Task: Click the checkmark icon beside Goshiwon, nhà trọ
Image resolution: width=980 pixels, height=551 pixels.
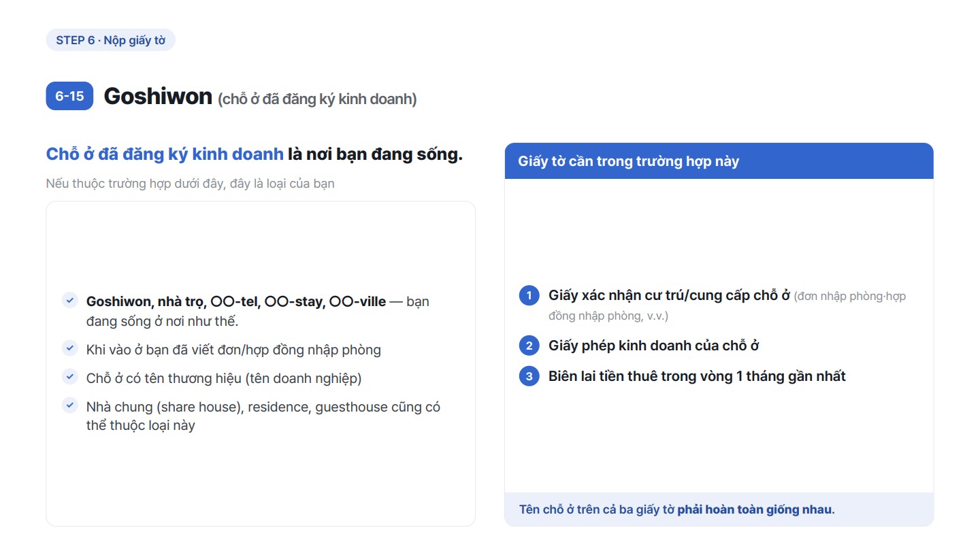Action: point(69,300)
